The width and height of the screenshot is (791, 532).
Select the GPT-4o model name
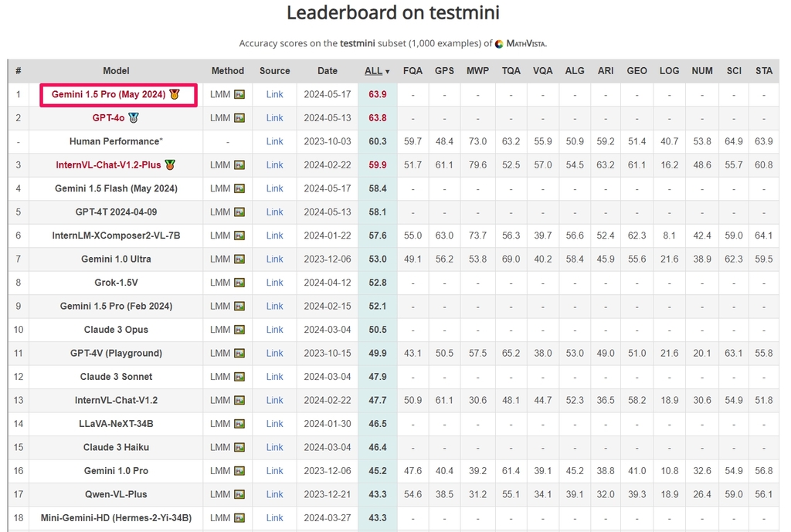point(108,117)
